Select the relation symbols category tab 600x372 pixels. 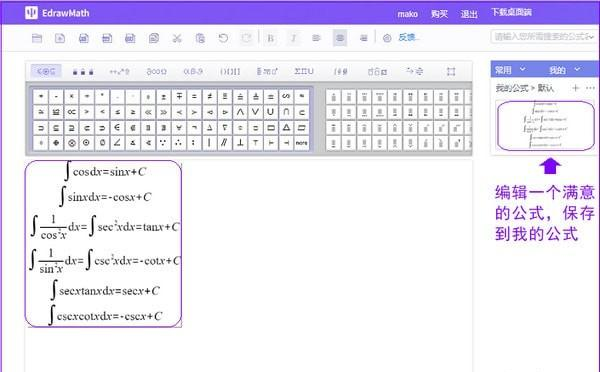tap(46, 71)
